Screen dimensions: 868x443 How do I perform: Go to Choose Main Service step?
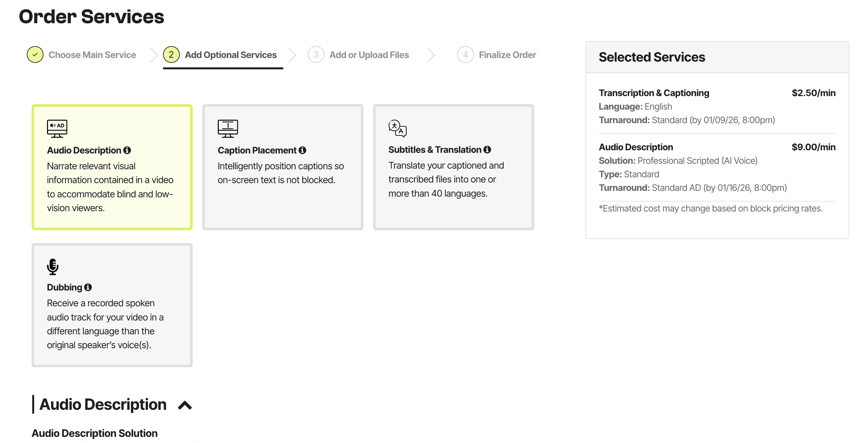click(x=92, y=54)
